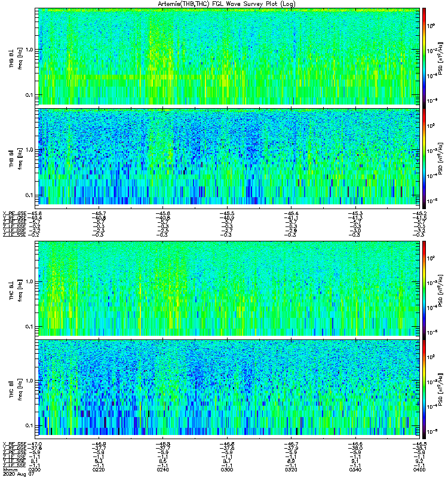Click the 8.3 Y position value
Image resolution: width=448 pixels, height=478 pixels.
click(x=99, y=461)
